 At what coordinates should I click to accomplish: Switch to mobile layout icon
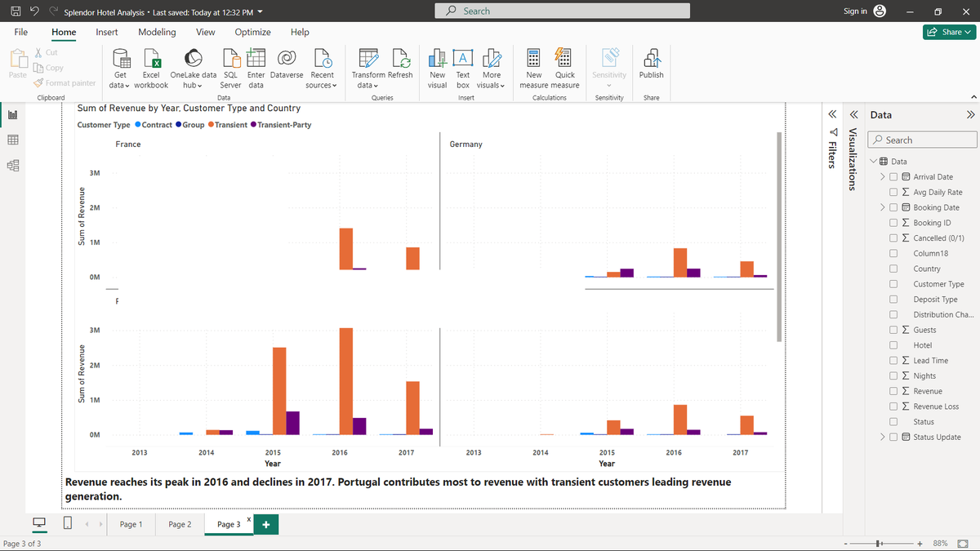pyautogui.click(x=68, y=523)
